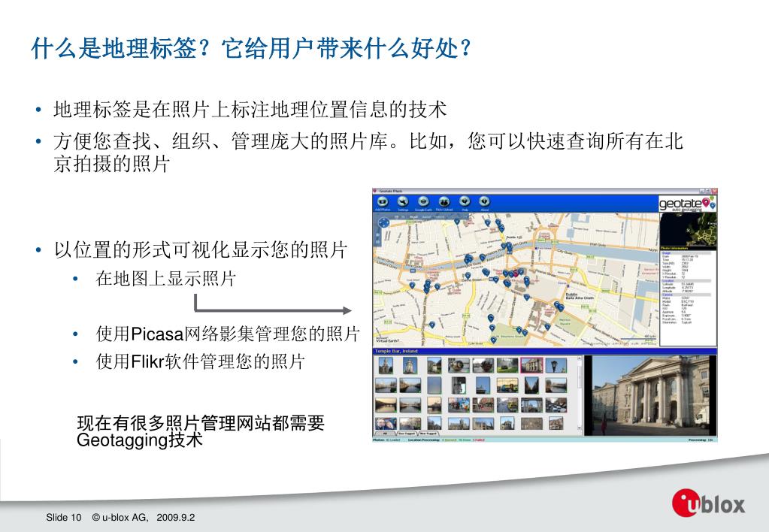769x532 pixels.
Task: Click bullet '地理标签是在照片上标注地理位置信息的技术'
Action: click(250, 109)
